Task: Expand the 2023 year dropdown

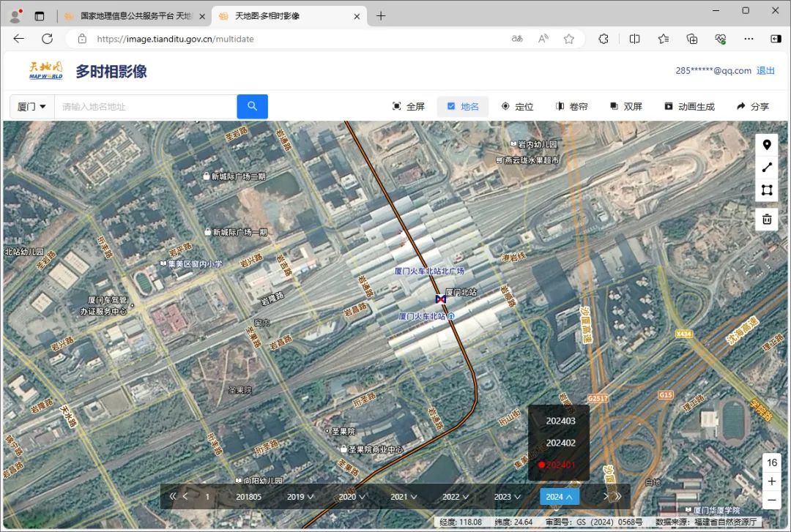Action: 507,497
